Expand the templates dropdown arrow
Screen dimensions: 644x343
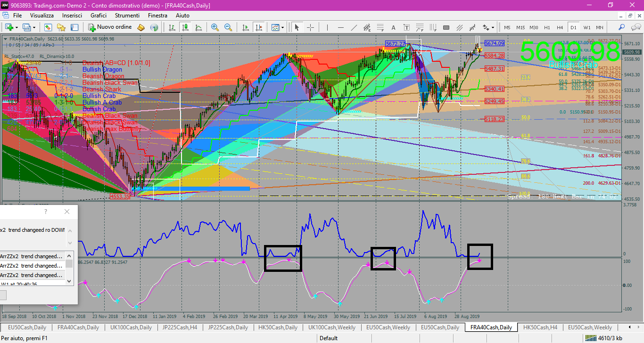tap(282, 27)
